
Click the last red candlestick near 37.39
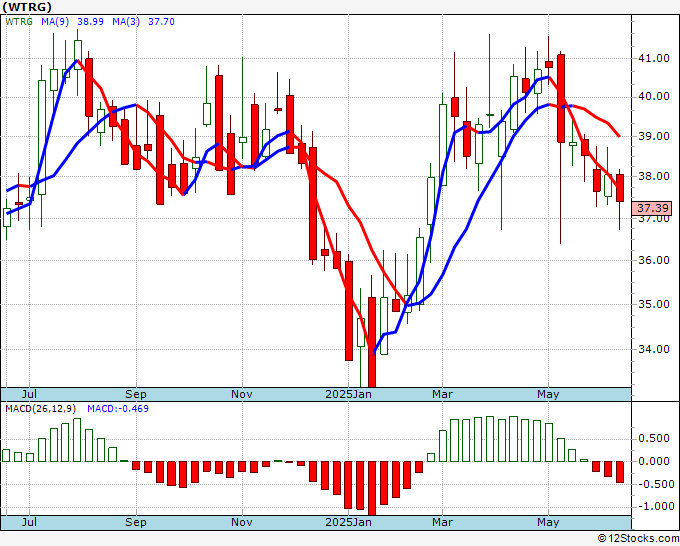coord(620,188)
